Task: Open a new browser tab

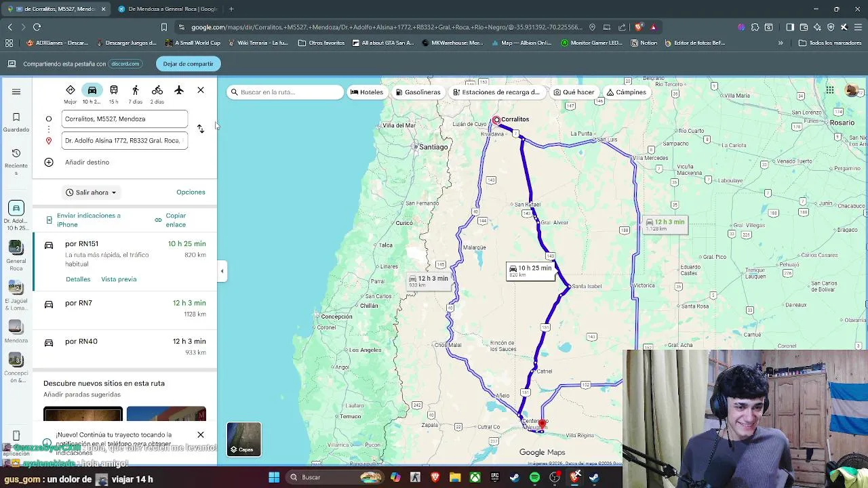Action: tap(231, 9)
